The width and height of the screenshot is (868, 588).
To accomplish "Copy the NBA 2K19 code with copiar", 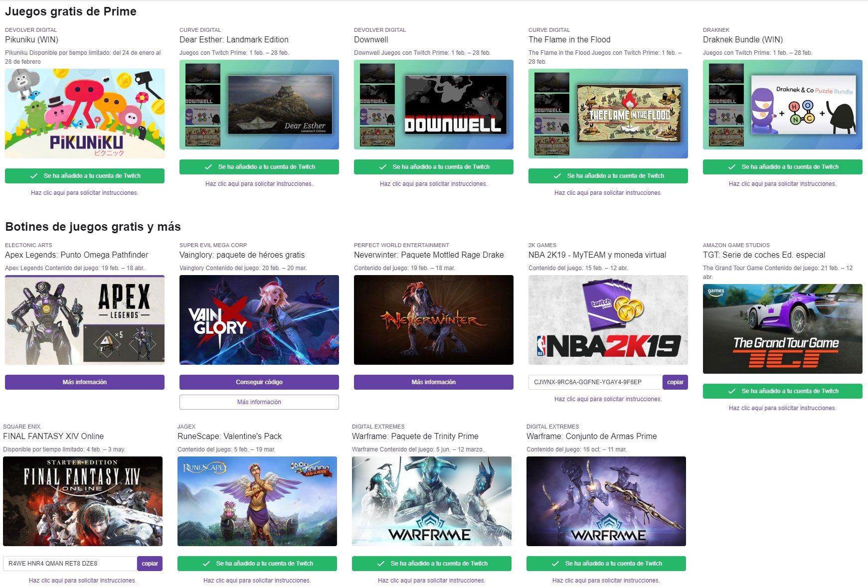I will pyautogui.click(x=675, y=382).
